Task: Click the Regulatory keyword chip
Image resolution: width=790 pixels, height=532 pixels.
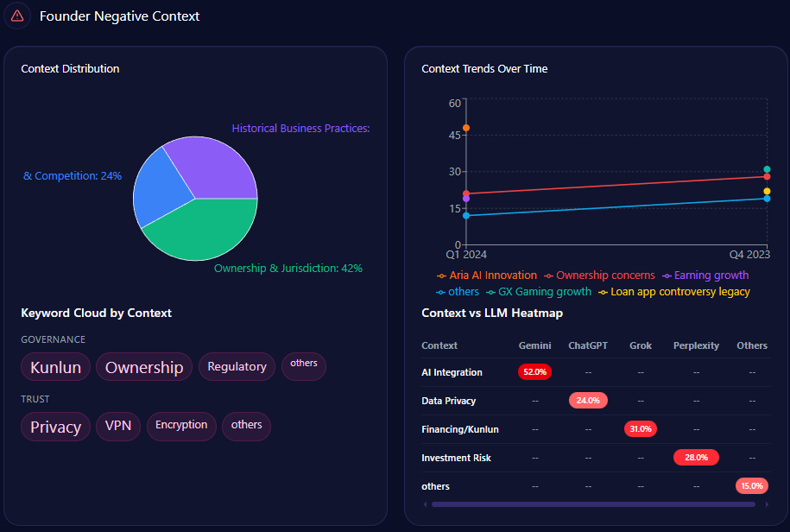Action: (x=237, y=367)
